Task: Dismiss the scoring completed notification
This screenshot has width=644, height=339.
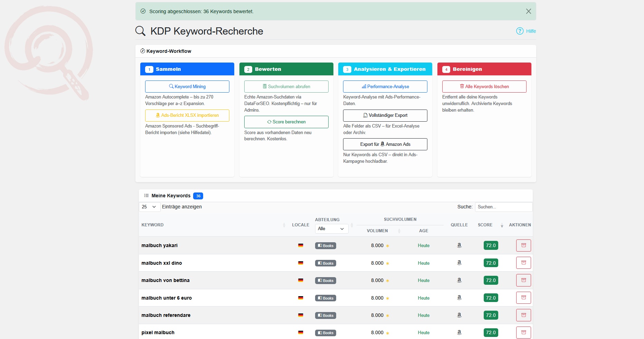Action: pyautogui.click(x=528, y=11)
